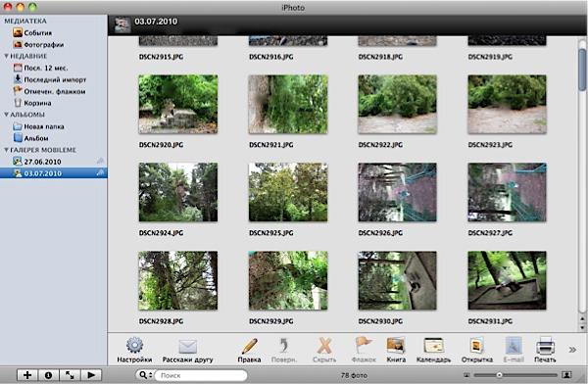Show photo info with i button

(48, 375)
